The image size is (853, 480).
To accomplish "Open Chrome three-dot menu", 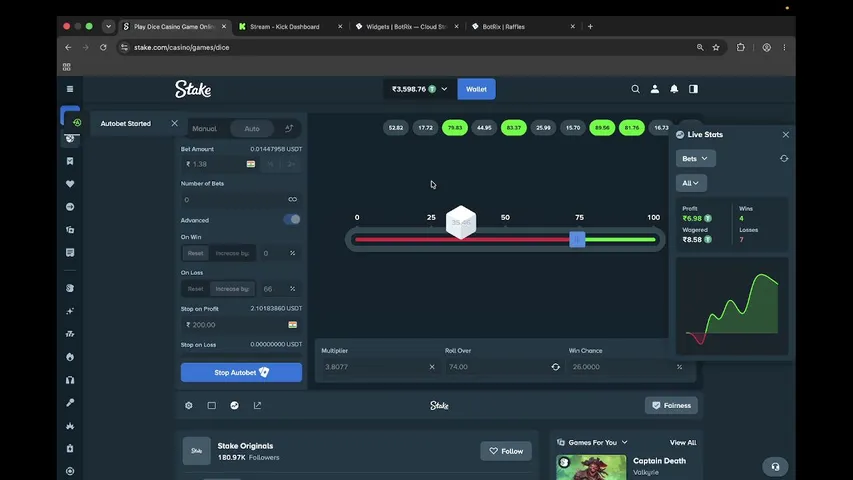I will [x=784, y=47].
